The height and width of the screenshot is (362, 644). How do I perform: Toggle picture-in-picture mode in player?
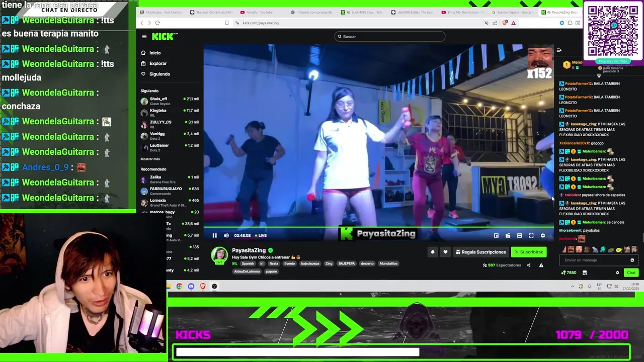click(496, 235)
